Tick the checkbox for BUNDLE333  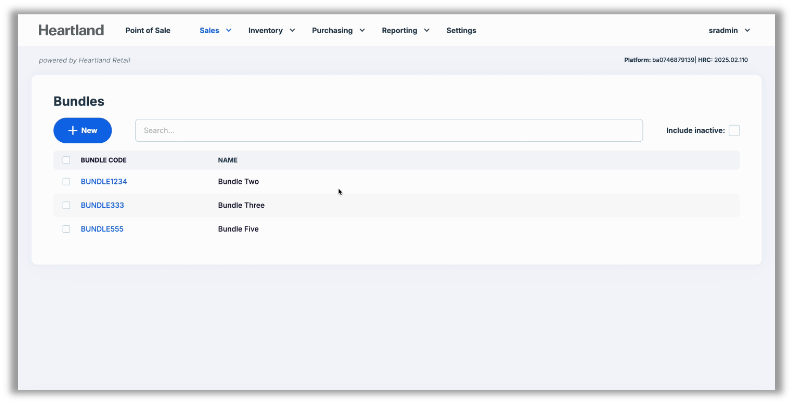tap(66, 205)
